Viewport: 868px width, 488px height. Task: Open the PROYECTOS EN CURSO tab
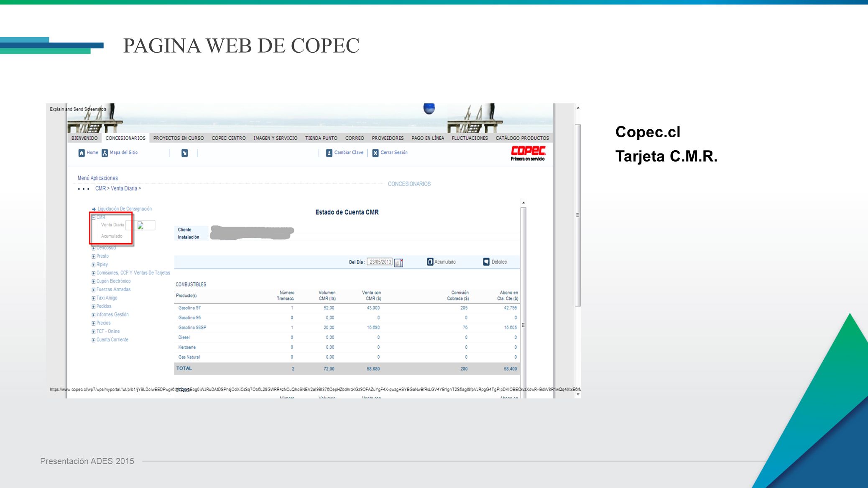tap(179, 138)
